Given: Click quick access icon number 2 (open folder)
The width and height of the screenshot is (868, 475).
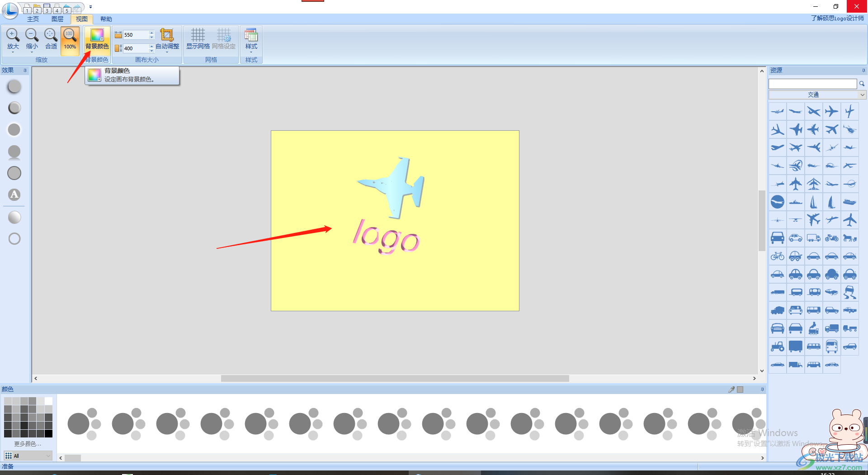Looking at the screenshot, I should coord(37,9).
